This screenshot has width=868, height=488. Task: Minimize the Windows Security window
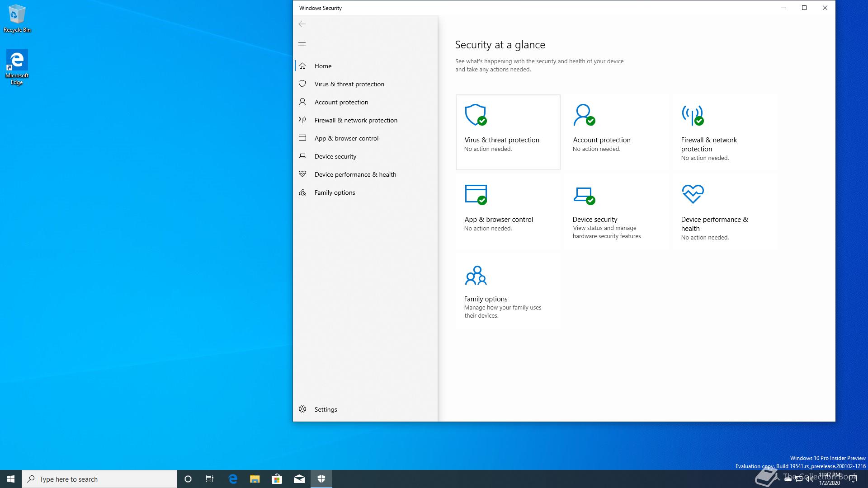pos(783,8)
